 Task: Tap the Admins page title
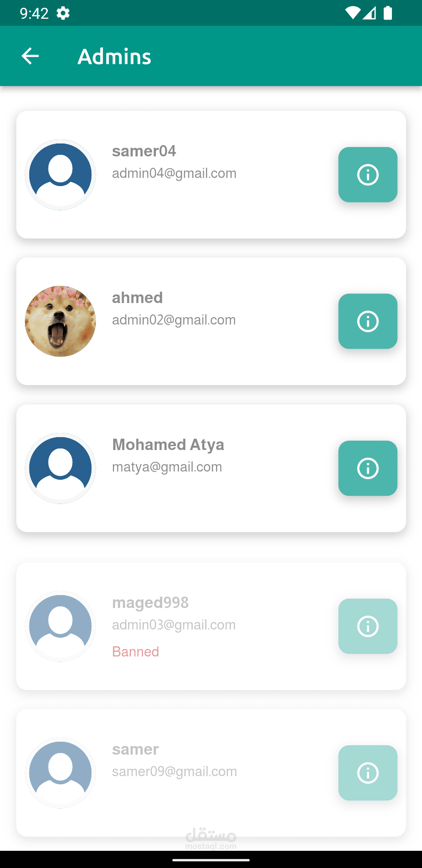pyautogui.click(x=114, y=56)
